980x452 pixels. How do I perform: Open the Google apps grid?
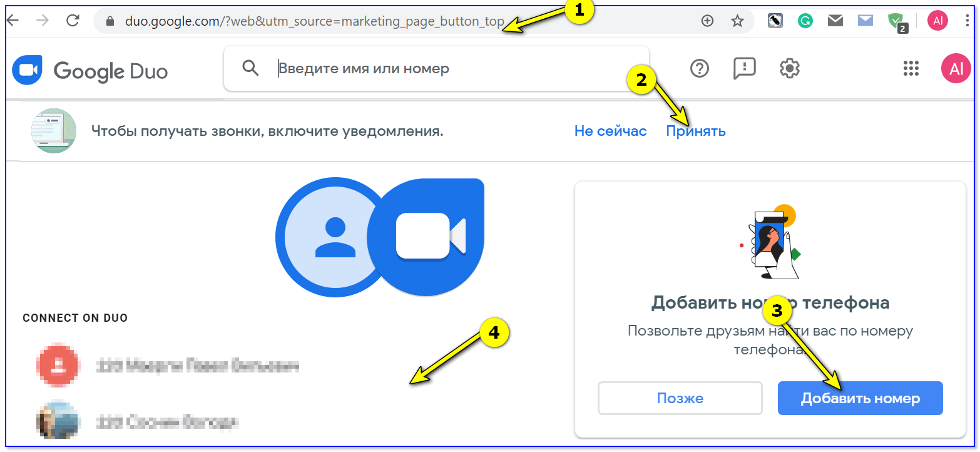(x=911, y=68)
